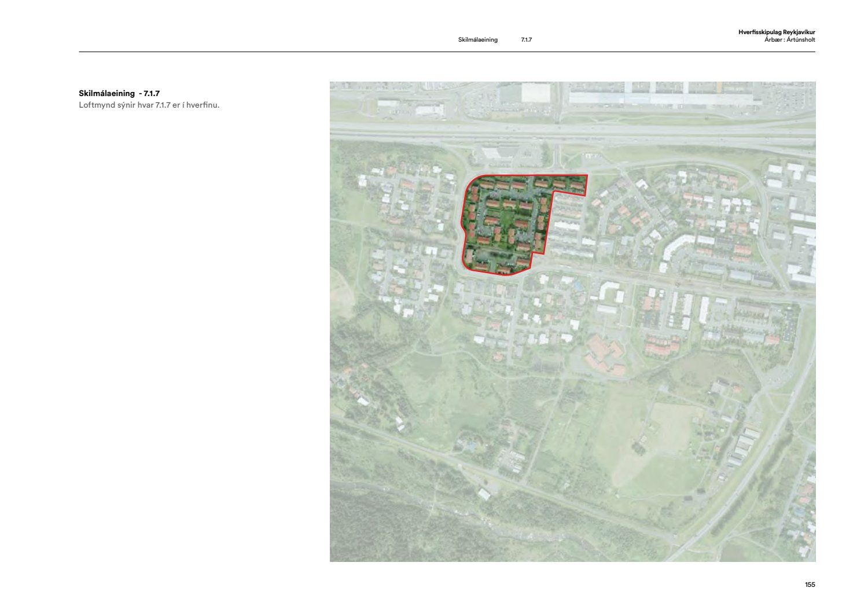
Task: Click the caption starting with "Loftmynd sýnir"
Action: 149,105
